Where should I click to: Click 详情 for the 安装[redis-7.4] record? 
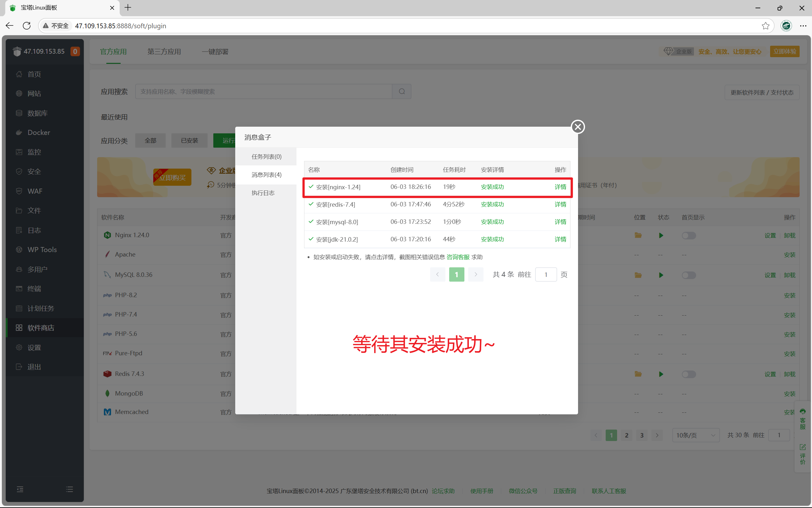click(560, 204)
